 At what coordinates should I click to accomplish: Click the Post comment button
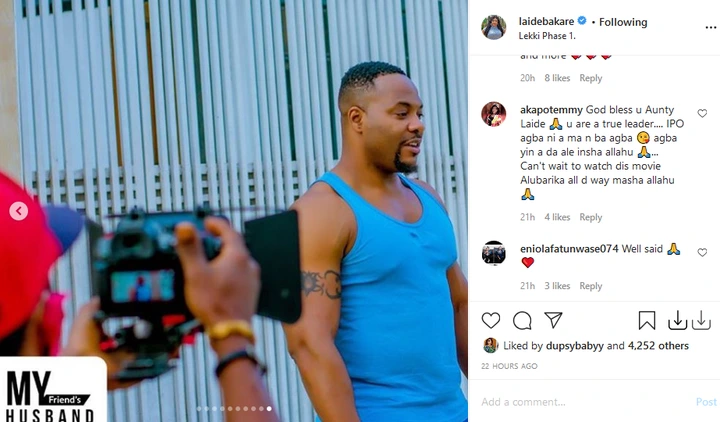coord(706,402)
